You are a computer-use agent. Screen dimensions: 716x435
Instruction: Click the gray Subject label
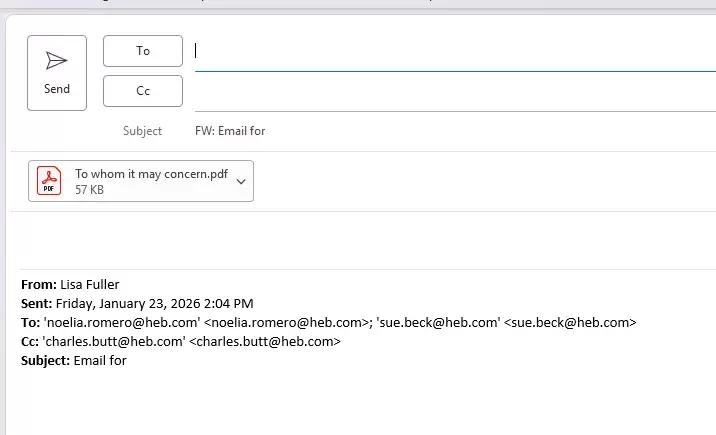[x=142, y=131]
